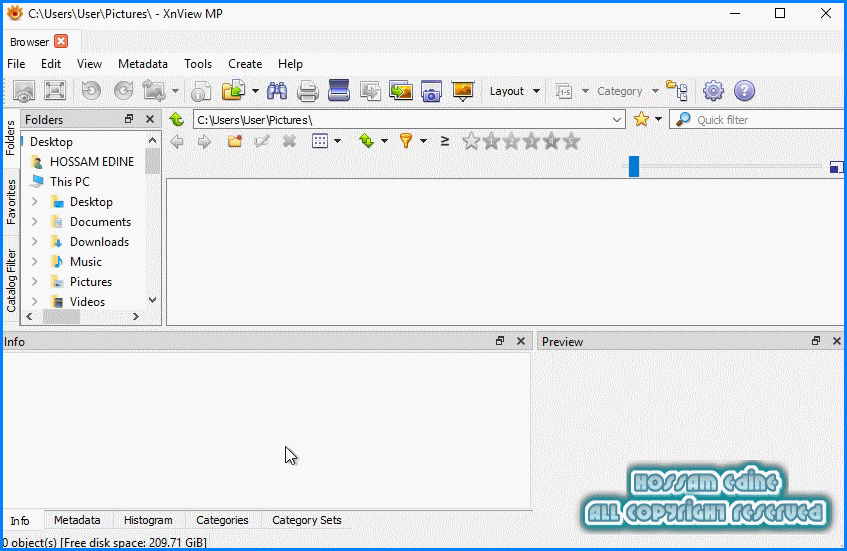Click the Find files binoculars icon
The width and height of the screenshot is (847, 551).
tap(277, 91)
